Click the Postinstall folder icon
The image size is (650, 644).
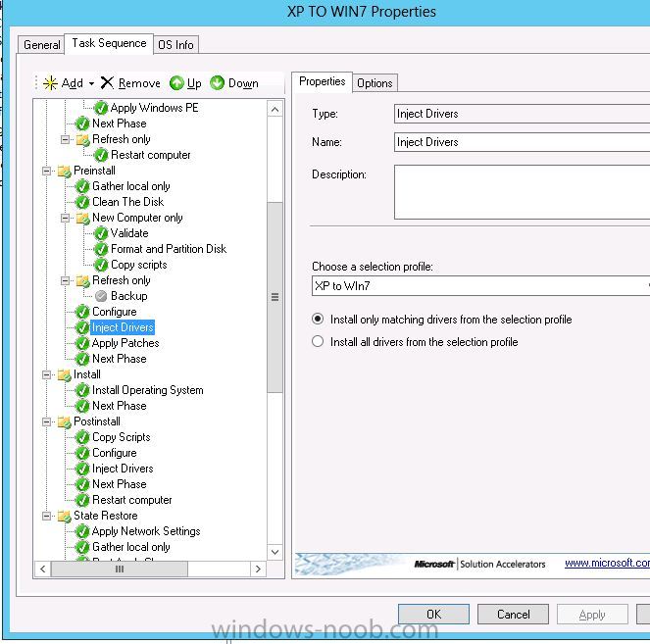(65, 421)
